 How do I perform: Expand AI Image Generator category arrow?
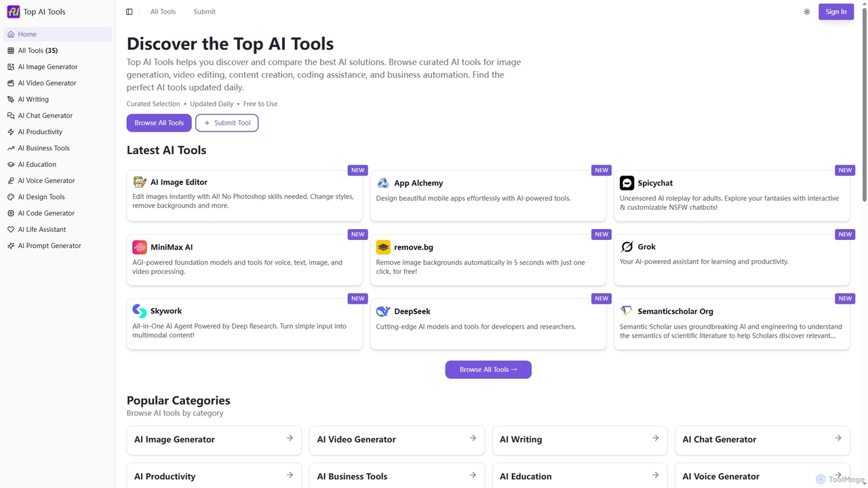pos(290,438)
